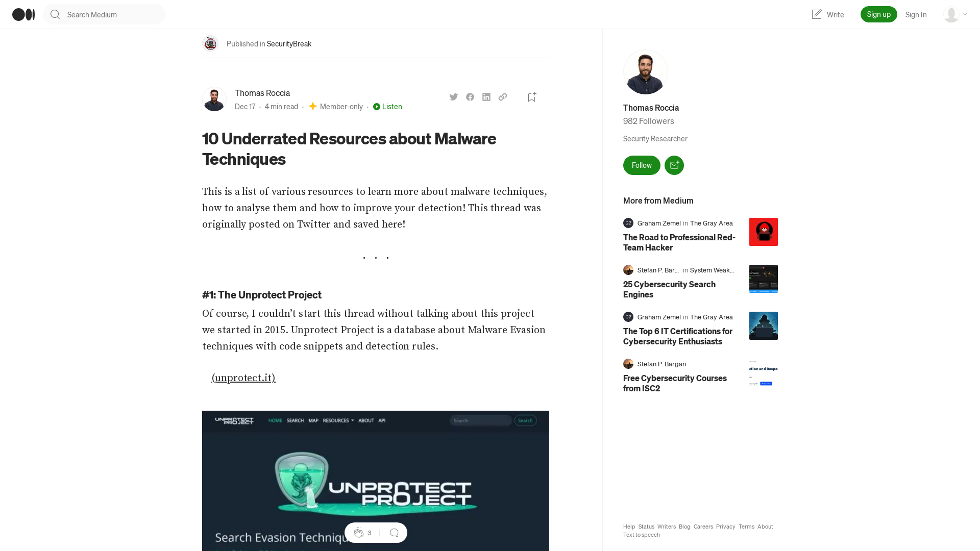The height and width of the screenshot is (551, 980).
Task: Select SecurityBreak publication link
Action: click(x=289, y=43)
